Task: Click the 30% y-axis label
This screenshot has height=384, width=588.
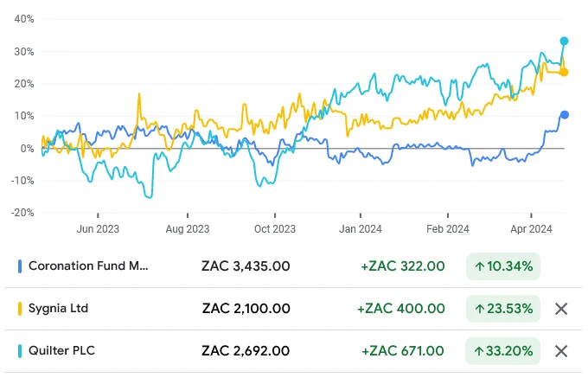Action: coord(24,52)
